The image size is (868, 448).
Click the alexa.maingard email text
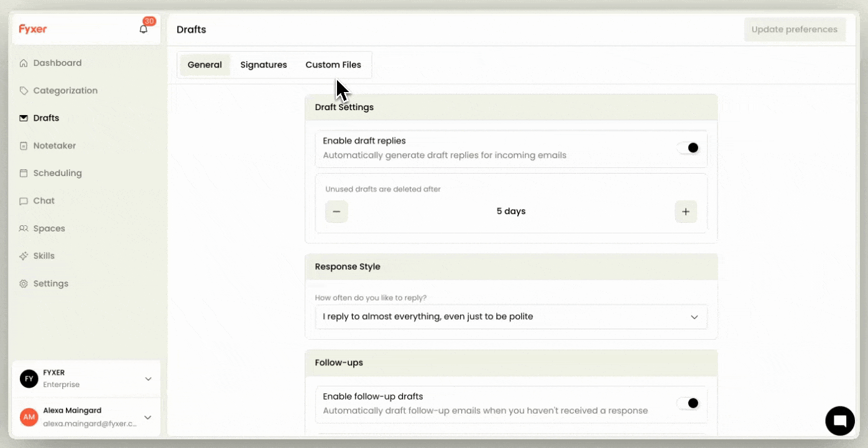click(90, 424)
